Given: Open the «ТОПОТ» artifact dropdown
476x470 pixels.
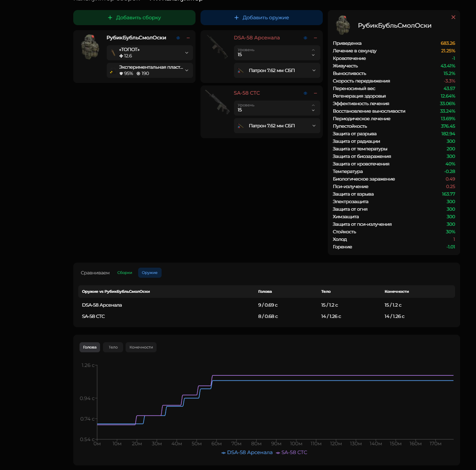Looking at the screenshot, I should click(149, 53).
